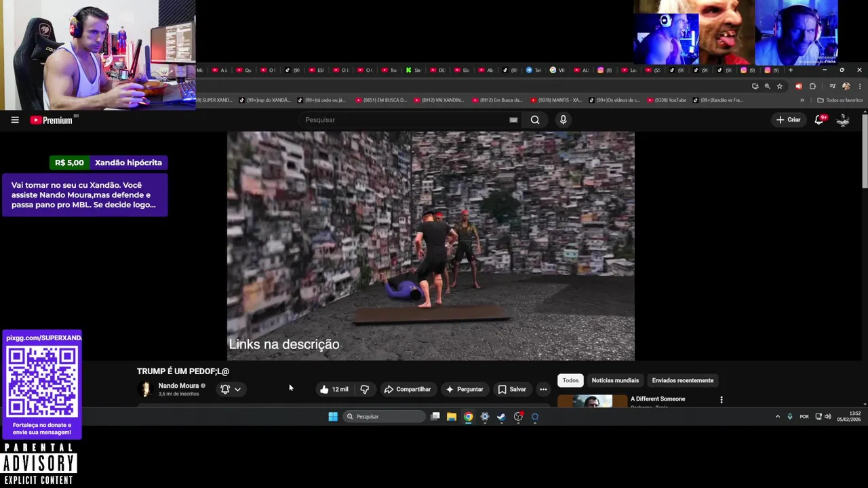The width and height of the screenshot is (868, 488).
Task: Open the volume tray icon
Action: (828, 417)
